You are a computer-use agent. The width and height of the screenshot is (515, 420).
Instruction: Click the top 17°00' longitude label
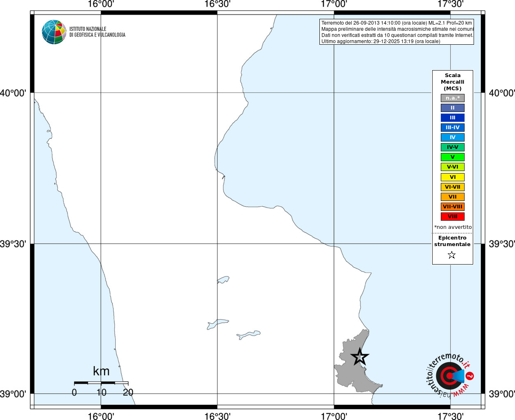click(x=334, y=4)
